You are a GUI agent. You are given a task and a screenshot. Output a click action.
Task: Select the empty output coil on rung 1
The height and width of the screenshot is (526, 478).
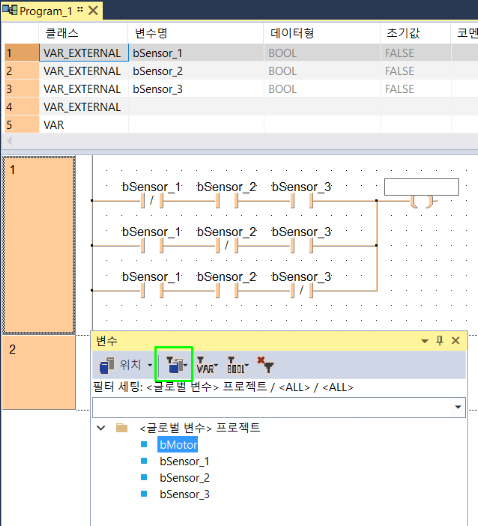click(422, 201)
